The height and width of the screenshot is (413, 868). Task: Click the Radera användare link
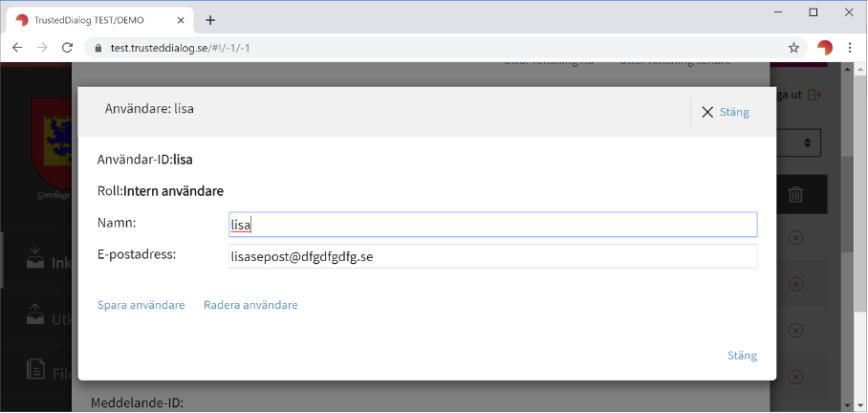pos(250,305)
